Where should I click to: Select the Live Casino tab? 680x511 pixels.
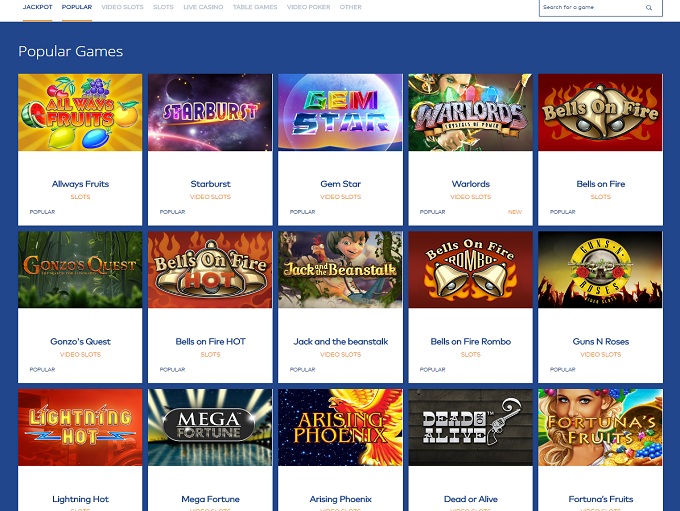point(203,7)
